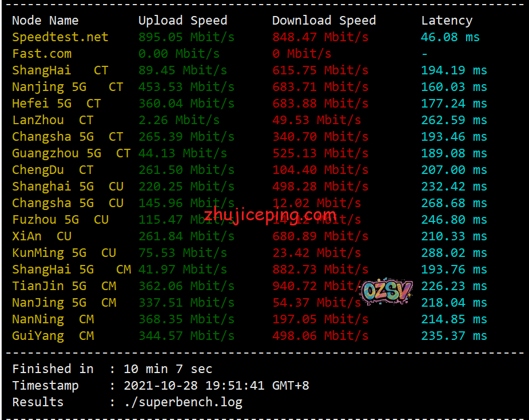
Task: Click the Download Speed column header
Action: pos(324,21)
